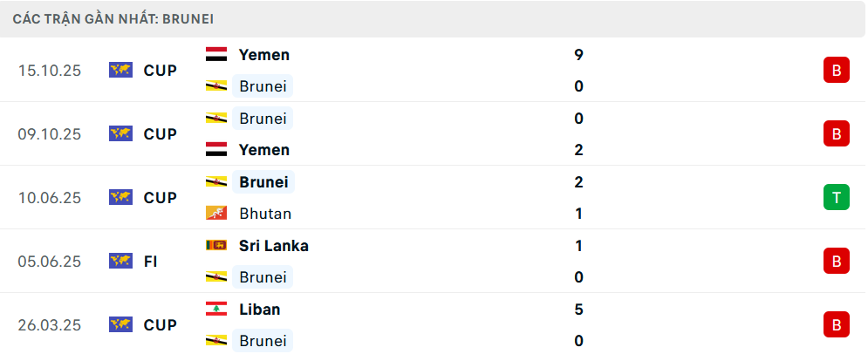Image resolution: width=868 pixels, height=354 pixels.
Task: Click the Sri Lanka flag icon
Action: pyautogui.click(x=216, y=246)
